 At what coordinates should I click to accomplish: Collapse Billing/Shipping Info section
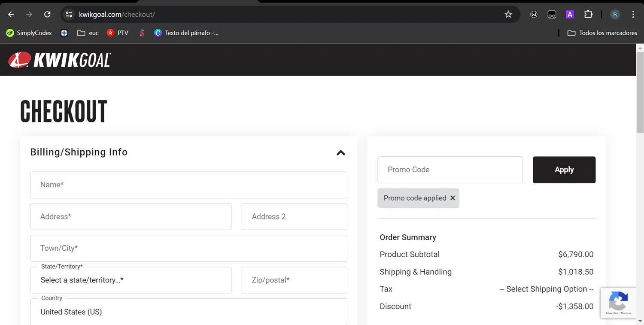[341, 153]
